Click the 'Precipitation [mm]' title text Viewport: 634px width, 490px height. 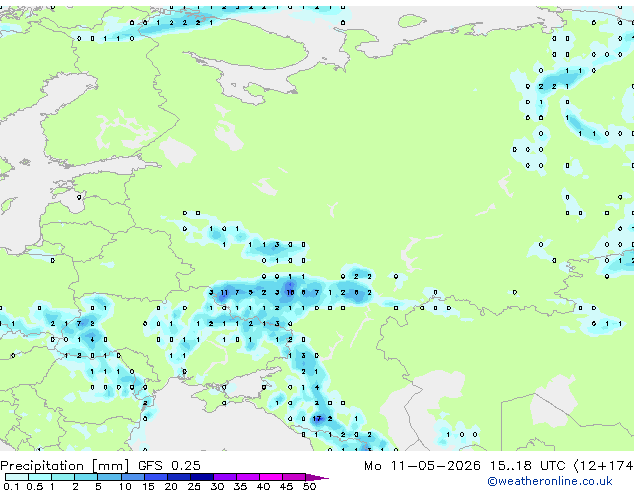tap(65, 466)
